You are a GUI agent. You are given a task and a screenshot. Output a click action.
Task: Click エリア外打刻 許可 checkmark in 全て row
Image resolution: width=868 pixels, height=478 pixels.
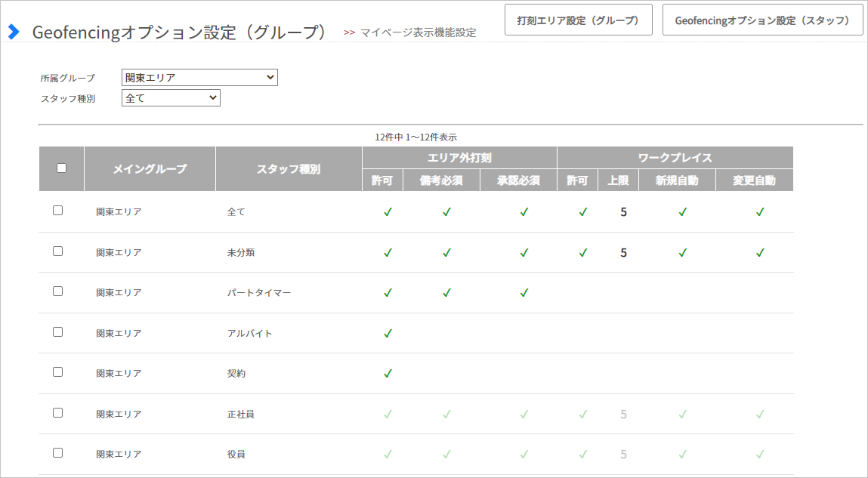(x=388, y=211)
